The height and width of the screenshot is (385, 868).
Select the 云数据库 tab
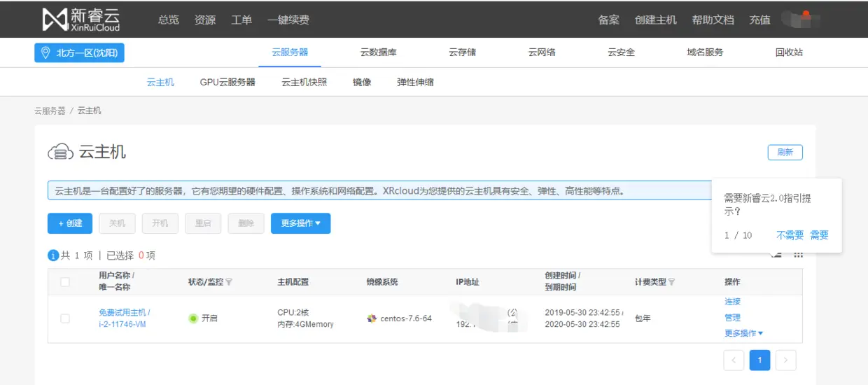click(379, 52)
